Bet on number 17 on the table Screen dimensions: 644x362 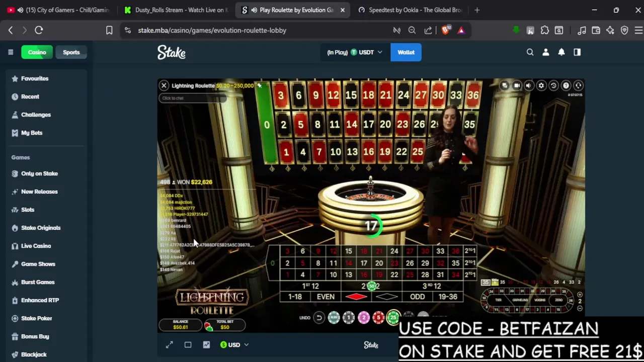364,263
